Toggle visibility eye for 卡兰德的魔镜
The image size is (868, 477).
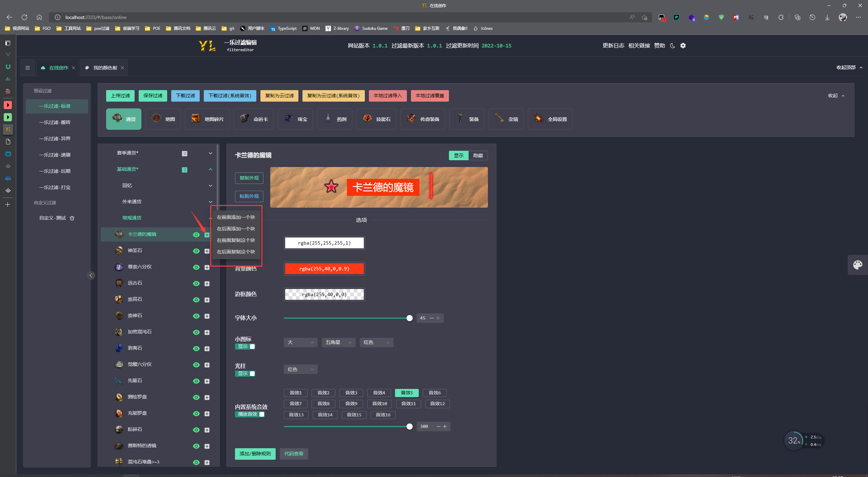click(x=196, y=235)
